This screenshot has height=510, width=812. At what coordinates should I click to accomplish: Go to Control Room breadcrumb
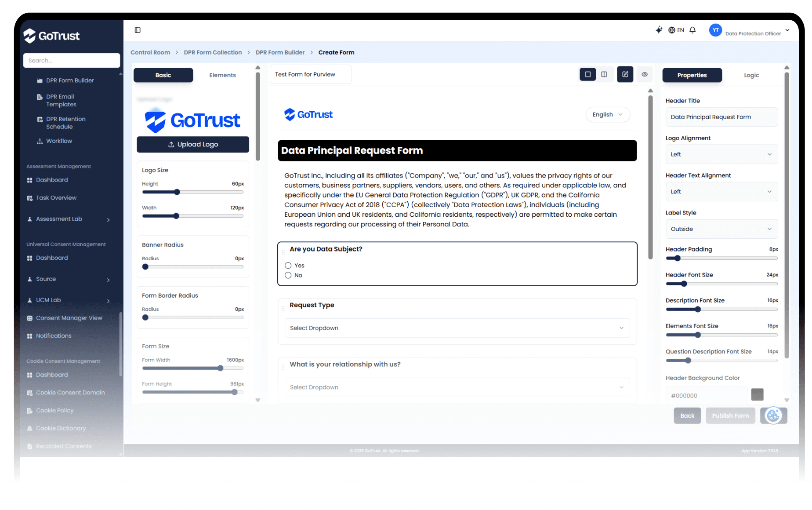[x=150, y=52]
